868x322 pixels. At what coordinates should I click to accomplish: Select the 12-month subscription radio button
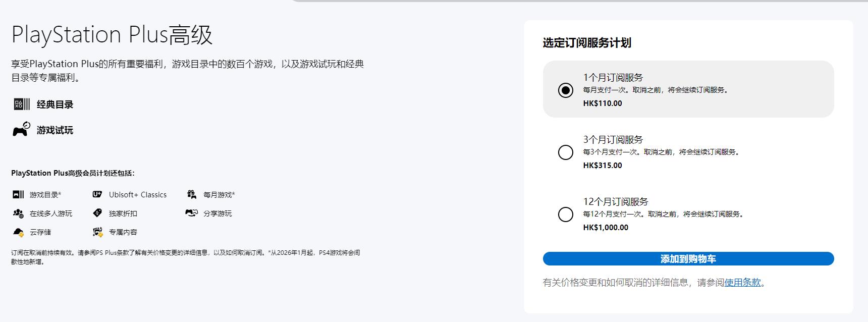pyautogui.click(x=566, y=214)
